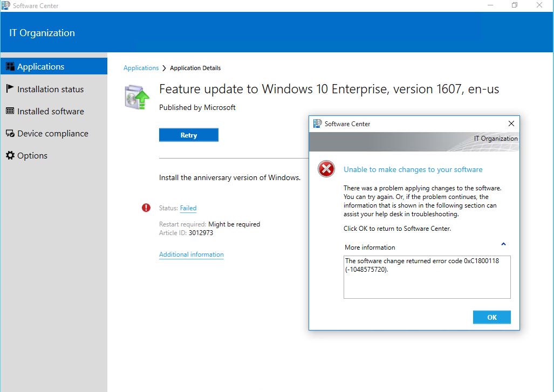Minimize the Software Center window

490,5
